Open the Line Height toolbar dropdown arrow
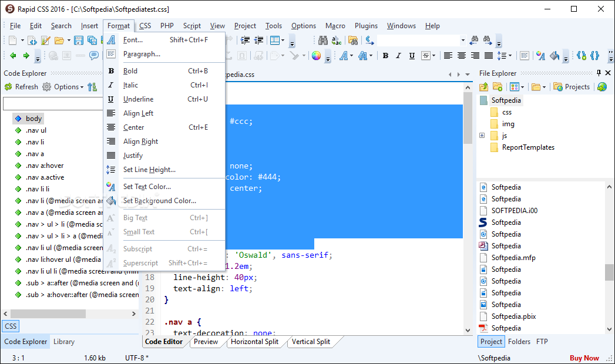615x364 pixels. pos(510,56)
